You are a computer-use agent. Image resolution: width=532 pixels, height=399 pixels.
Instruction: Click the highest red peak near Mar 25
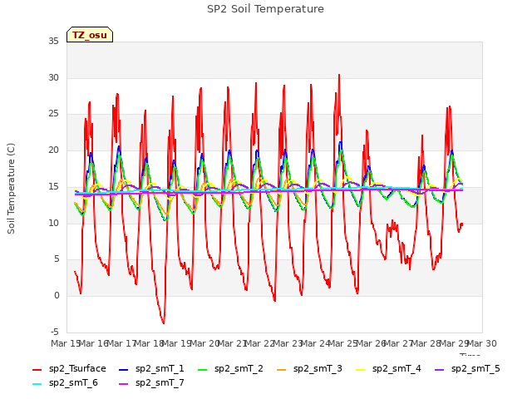339,75
